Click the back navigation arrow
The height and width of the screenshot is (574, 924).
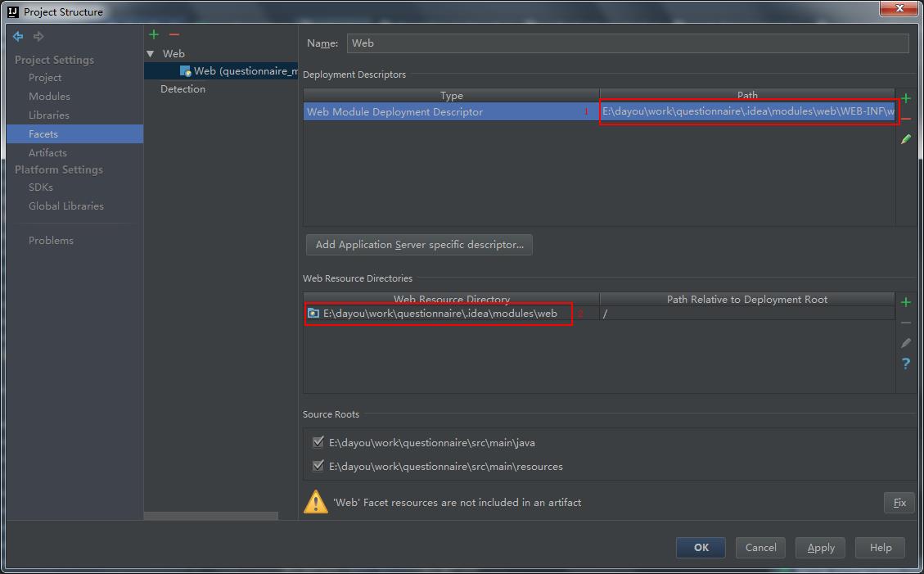(x=18, y=37)
